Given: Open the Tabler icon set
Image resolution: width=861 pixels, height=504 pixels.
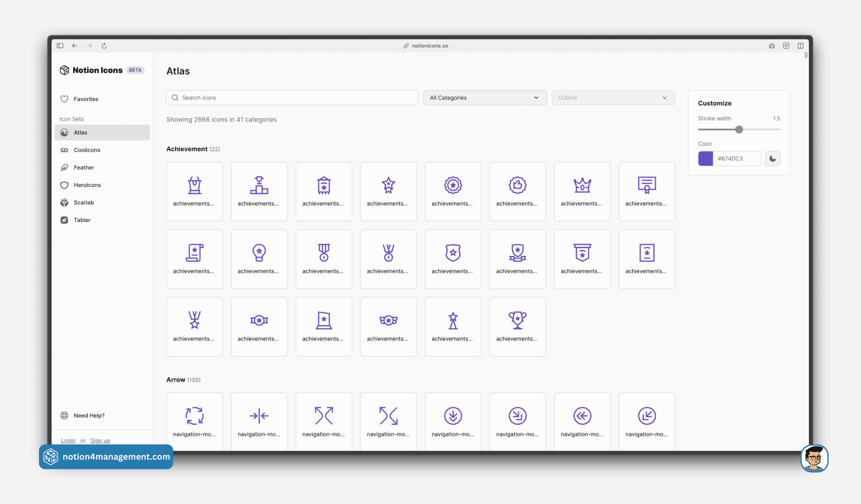Looking at the screenshot, I should [x=102, y=220].
